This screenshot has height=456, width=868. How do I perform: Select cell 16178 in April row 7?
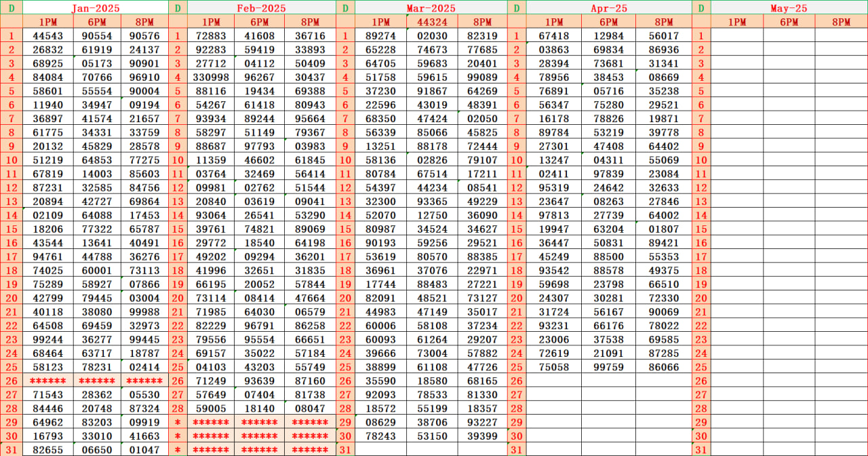[554, 119]
